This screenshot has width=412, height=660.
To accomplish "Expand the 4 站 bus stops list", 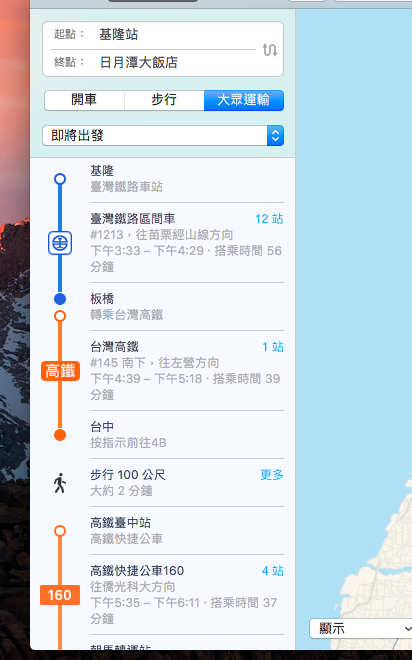I will coord(272,571).
